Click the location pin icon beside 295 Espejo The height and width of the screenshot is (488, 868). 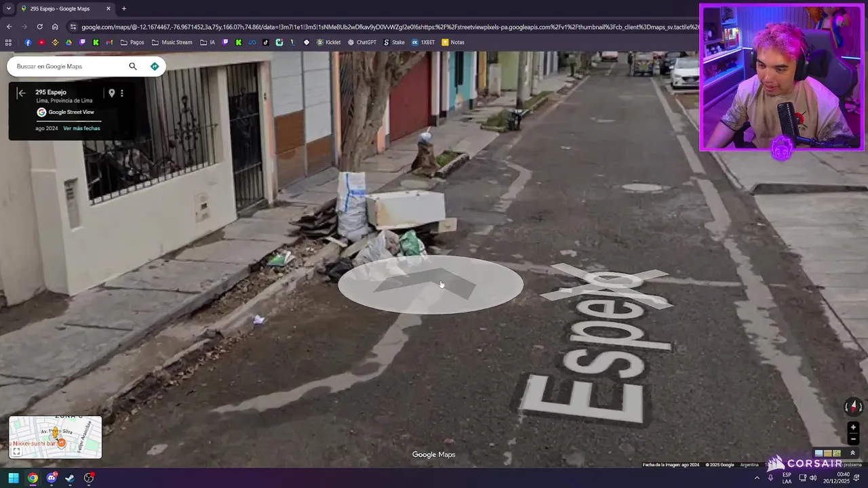click(112, 93)
